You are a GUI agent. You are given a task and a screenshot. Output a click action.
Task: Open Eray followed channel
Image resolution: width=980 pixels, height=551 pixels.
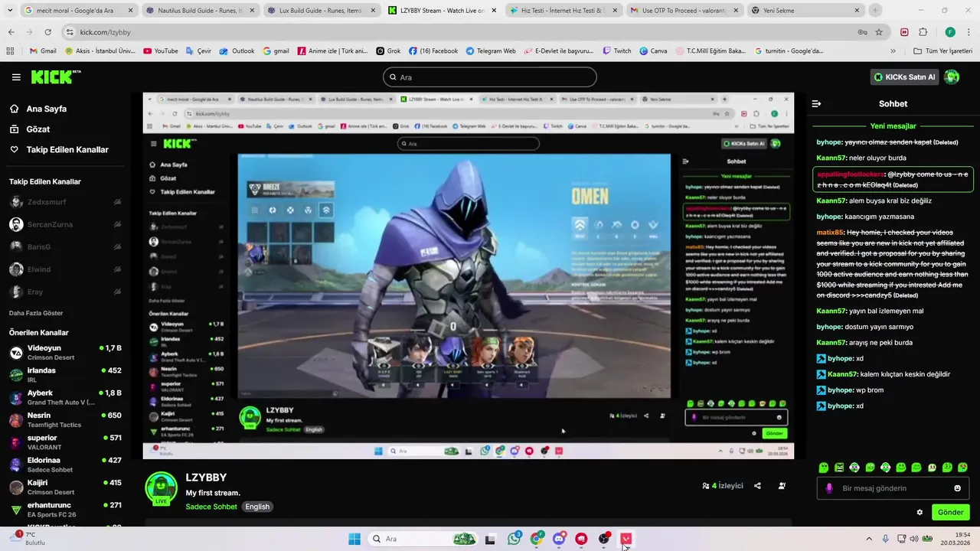coord(64,292)
